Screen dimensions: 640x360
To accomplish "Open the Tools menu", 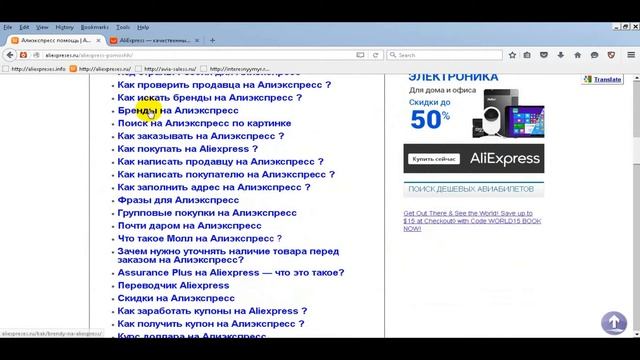I will point(122,27).
